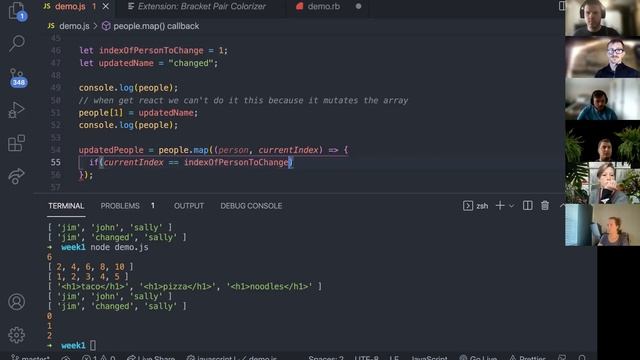Image resolution: width=640 pixels, height=360 pixels.
Task: Select the top participant video with headphones
Action: [602, 18]
